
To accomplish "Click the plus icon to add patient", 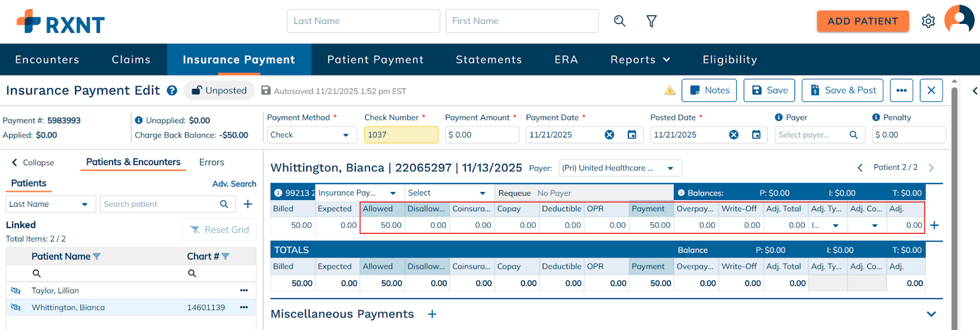I will (x=248, y=204).
